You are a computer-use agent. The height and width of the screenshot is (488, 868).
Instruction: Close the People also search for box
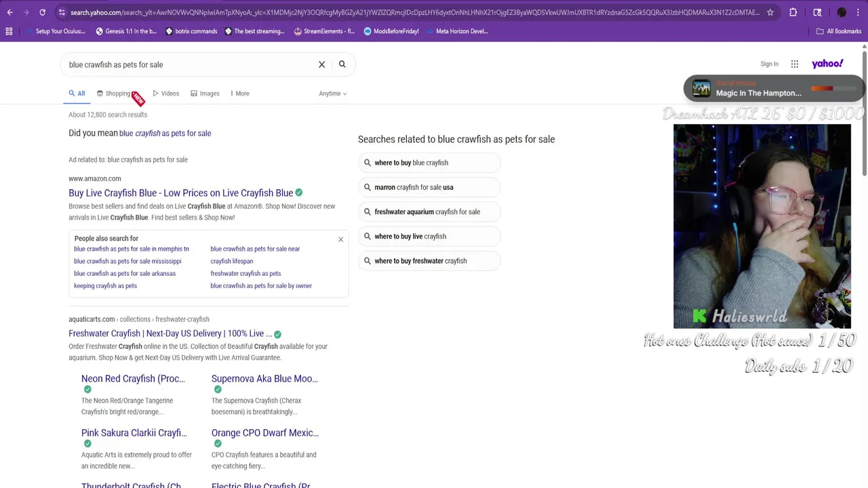click(x=340, y=239)
